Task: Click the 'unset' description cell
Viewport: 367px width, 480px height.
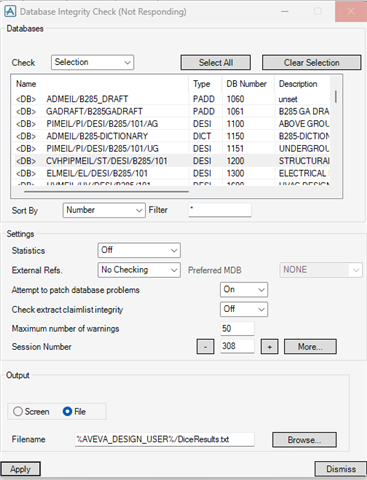Action: pyautogui.click(x=288, y=99)
